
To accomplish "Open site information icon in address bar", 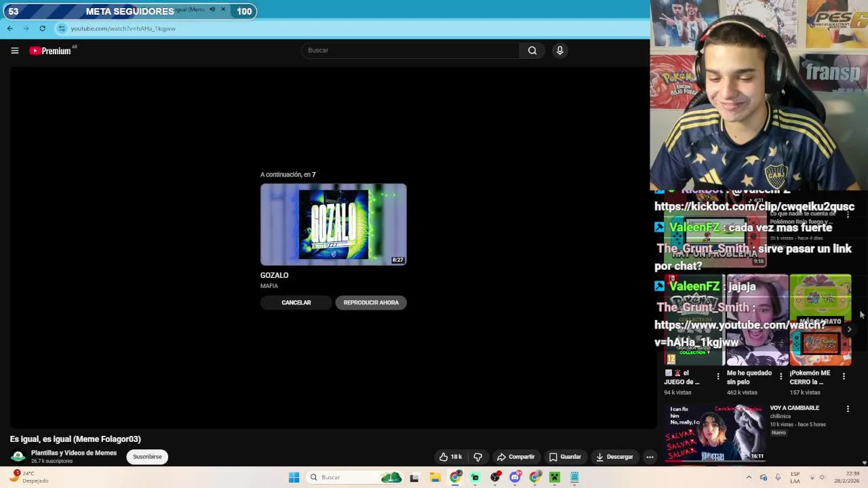I will point(62,28).
